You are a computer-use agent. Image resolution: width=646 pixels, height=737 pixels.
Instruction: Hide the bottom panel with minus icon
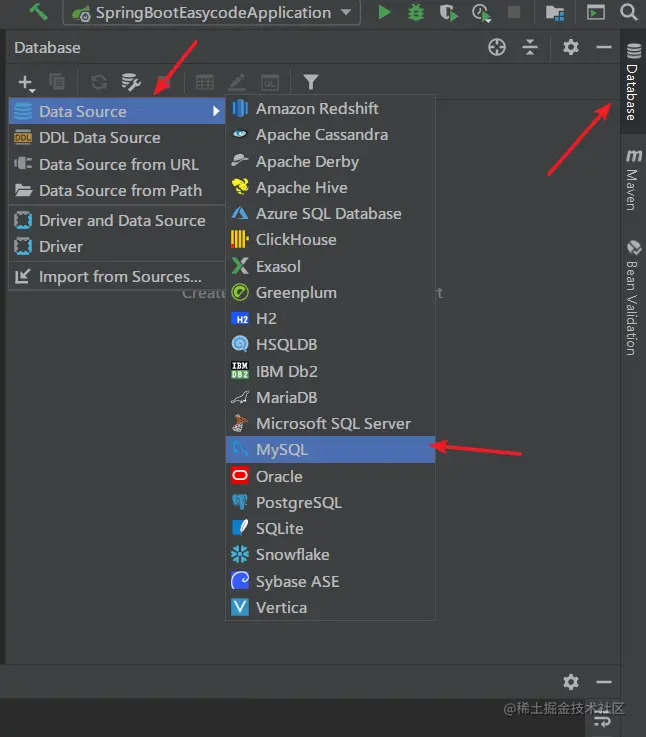(x=604, y=682)
